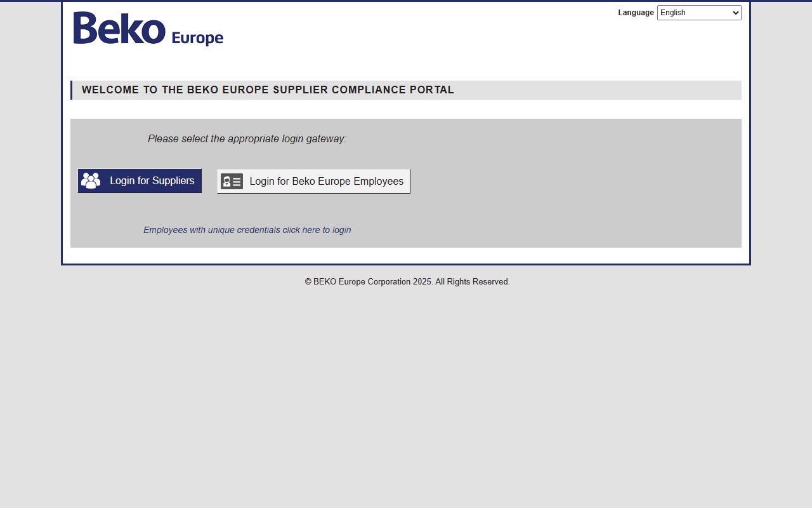Click the Login for Suppliers button

[140, 181]
